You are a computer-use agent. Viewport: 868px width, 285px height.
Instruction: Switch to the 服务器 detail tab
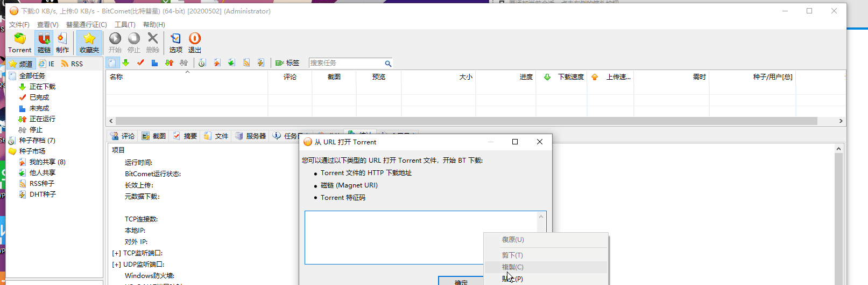250,136
